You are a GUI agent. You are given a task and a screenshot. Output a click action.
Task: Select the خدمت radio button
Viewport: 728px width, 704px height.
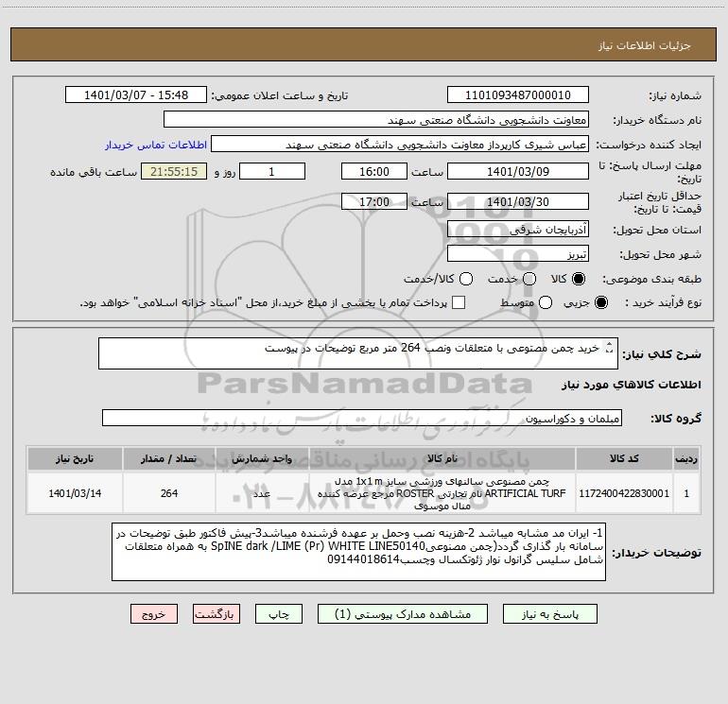[529, 279]
